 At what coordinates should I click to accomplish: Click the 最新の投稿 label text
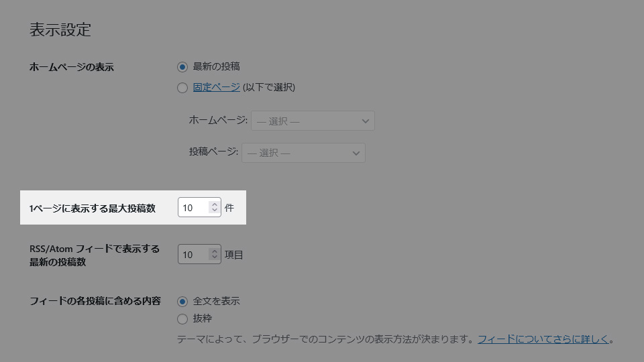(x=217, y=66)
